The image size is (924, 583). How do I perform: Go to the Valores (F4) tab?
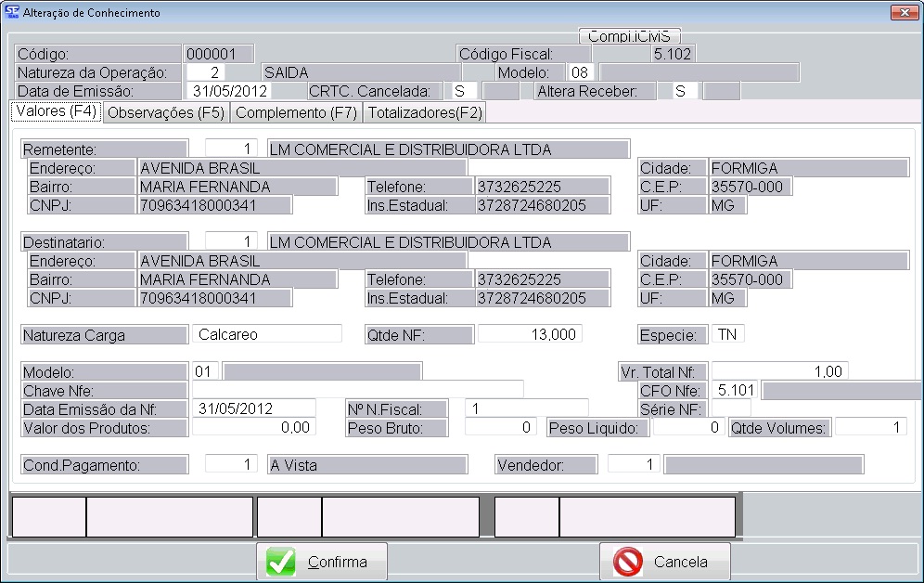pyautogui.click(x=56, y=112)
